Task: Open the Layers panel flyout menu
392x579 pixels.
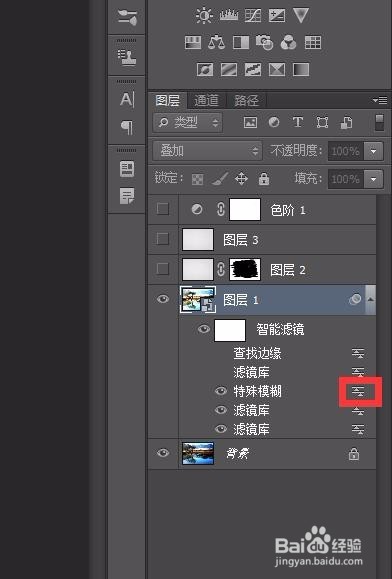Action: tap(380, 100)
